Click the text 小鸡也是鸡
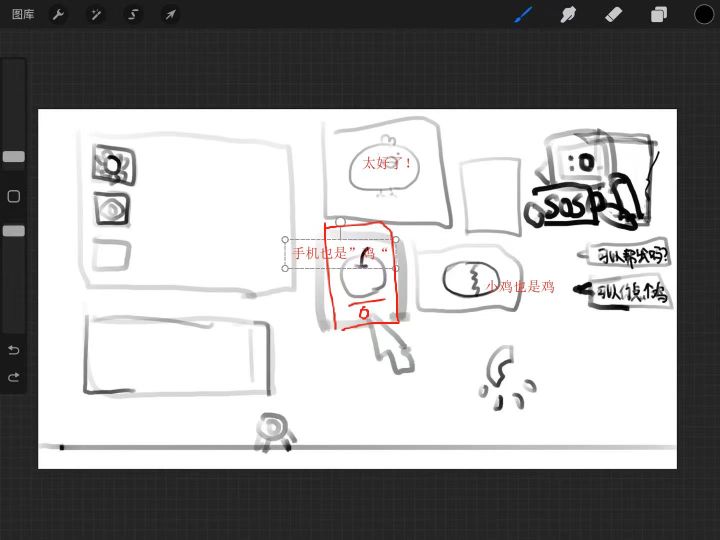 [x=520, y=287]
